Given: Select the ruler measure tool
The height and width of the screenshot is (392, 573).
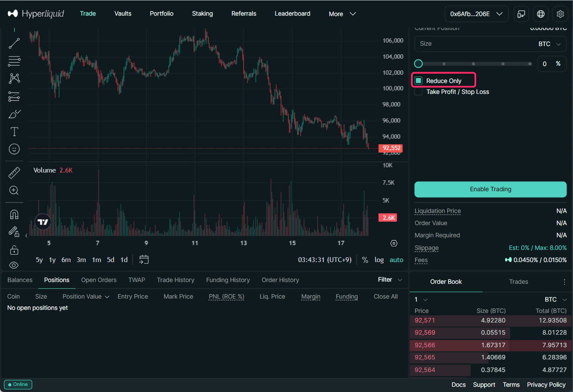Looking at the screenshot, I should (14, 173).
